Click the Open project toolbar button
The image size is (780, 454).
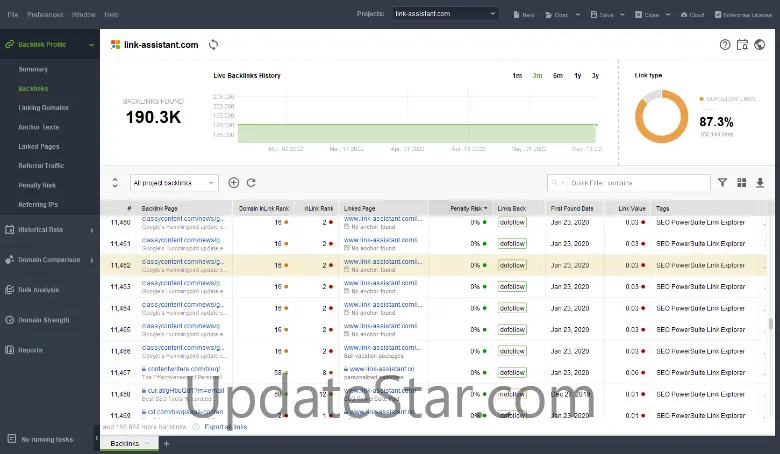[x=557, y=14]
